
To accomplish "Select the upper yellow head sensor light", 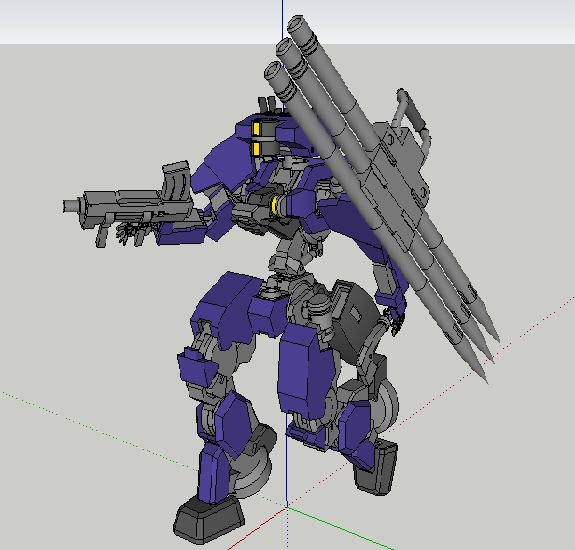I will point(256,129).
